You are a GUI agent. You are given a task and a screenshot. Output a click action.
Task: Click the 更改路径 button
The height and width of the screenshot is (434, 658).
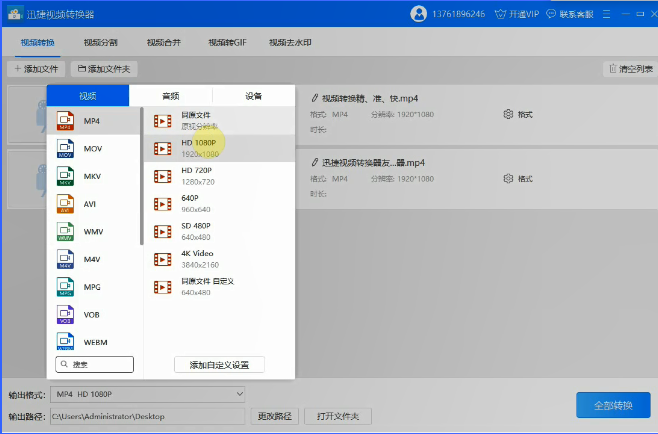click(x=275, y=416)
